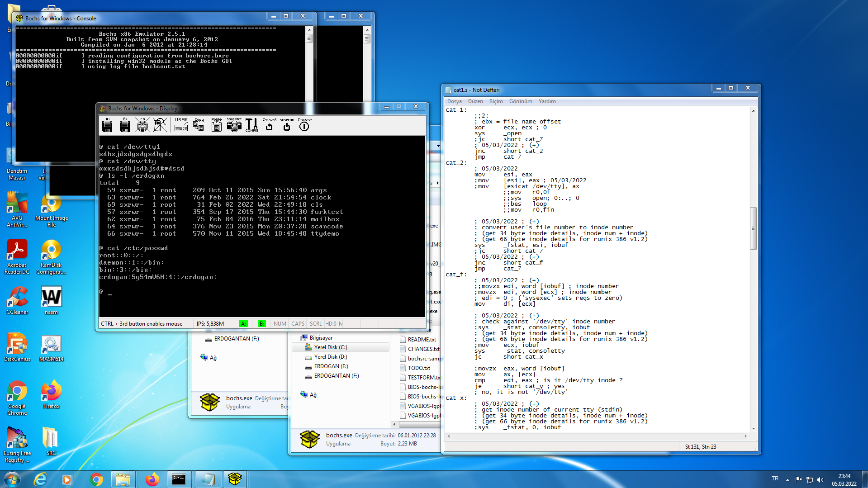Open Eusing Free Registry desktop icon
The image size is (868, 488).
[x=17, y=445]
